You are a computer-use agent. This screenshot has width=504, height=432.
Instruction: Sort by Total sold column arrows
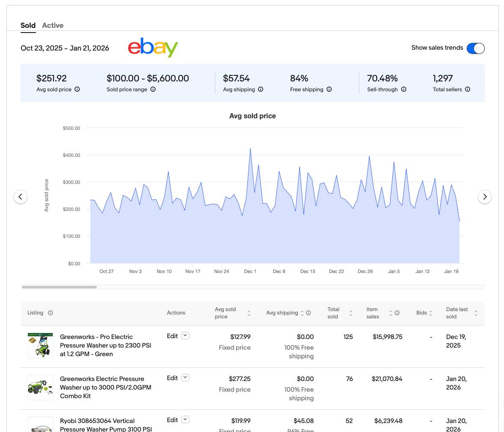pos(351,313)
